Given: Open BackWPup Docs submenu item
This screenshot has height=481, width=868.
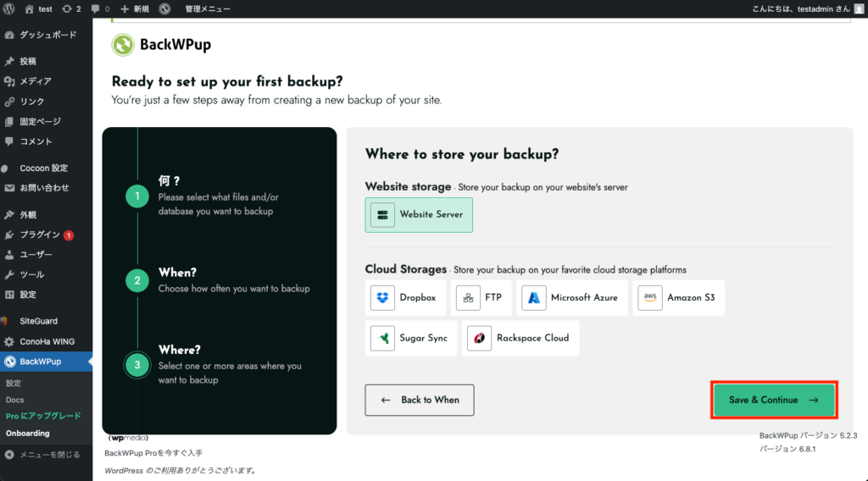Looking at the screenshot, I should coord(15,400).
